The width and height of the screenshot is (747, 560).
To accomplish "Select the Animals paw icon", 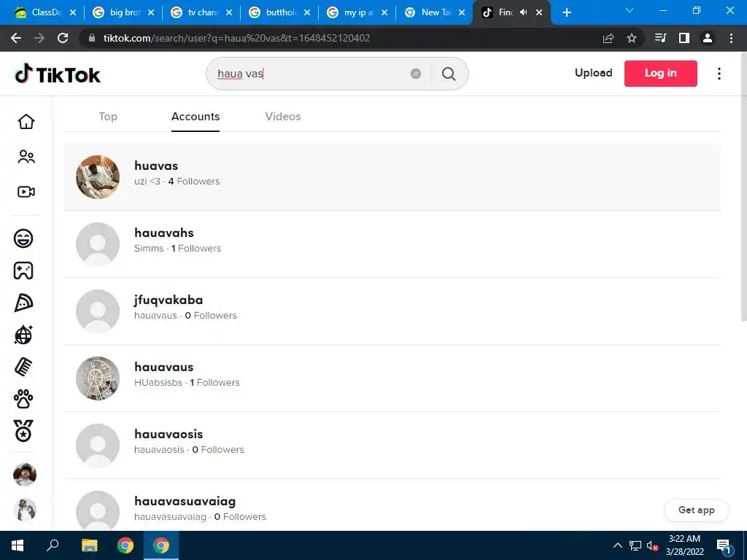I will point(23,399).
